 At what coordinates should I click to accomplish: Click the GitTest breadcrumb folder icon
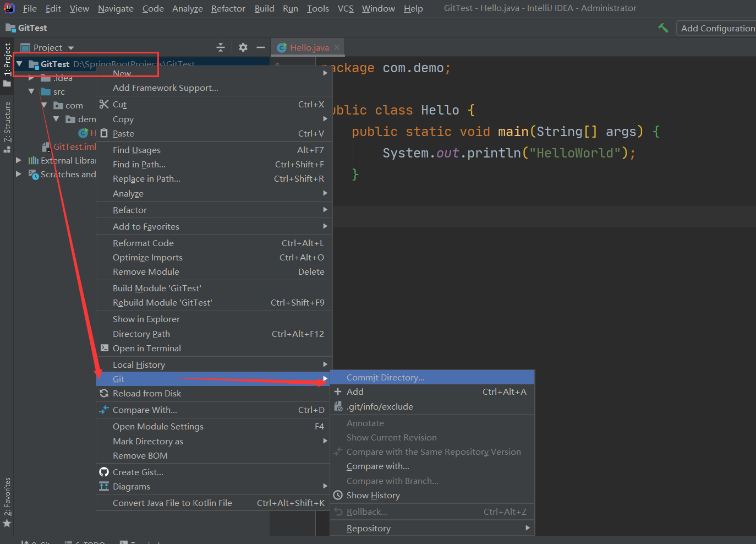(10, 28)
